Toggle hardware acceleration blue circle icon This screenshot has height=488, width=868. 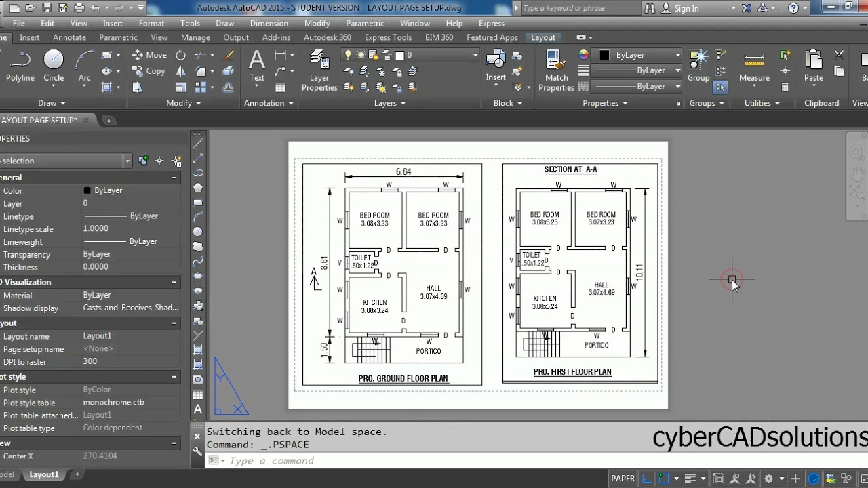tap(814, 479)
